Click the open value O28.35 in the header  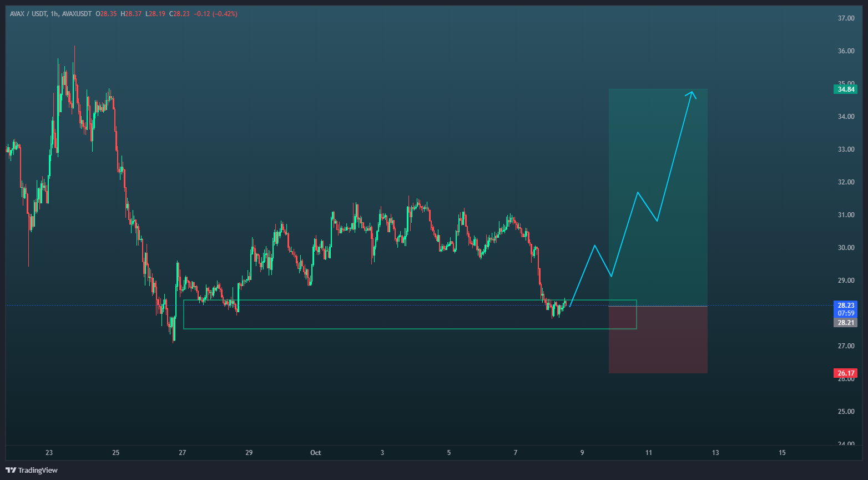(106, 14)
